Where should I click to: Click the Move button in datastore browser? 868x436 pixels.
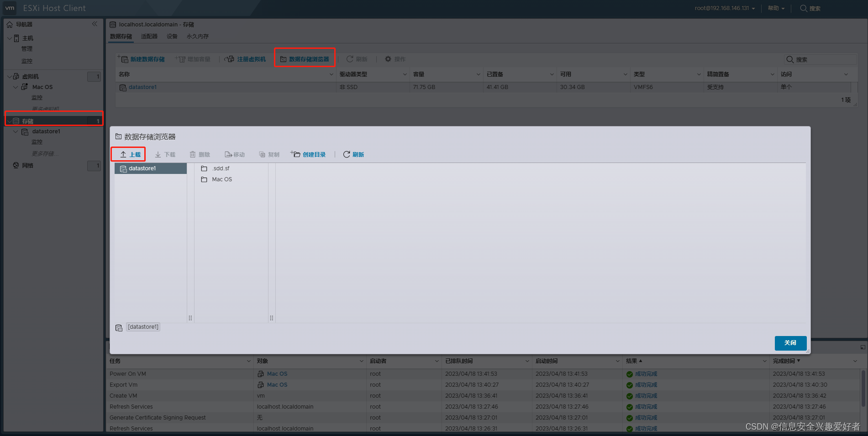pos(235,154)
